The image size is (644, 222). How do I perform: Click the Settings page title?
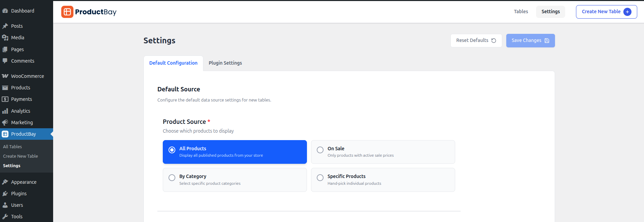(159, 41)
